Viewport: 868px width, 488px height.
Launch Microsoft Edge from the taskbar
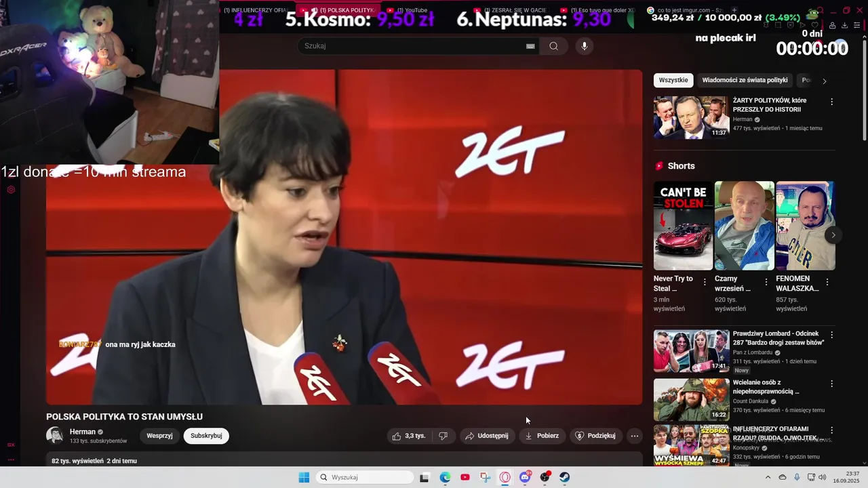click(445, 477)
